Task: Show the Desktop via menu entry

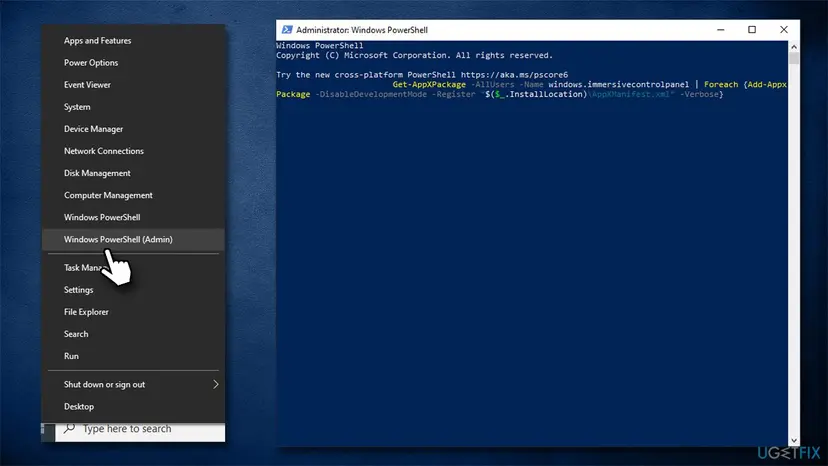Action: pyautogui.click(x=133, y=407)
